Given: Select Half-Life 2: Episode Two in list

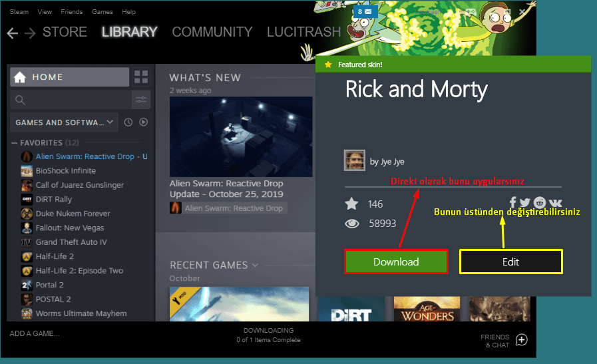Looking at the screenshot, I should pyautogui.click(x=79, y=271).
